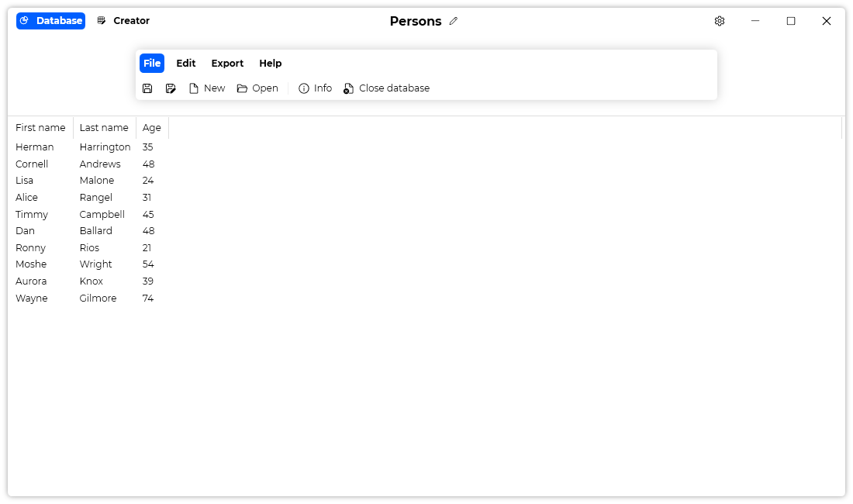This screenshot has width=853, height=504.
Task: Select the cell Knox
Action: (92, 281)
